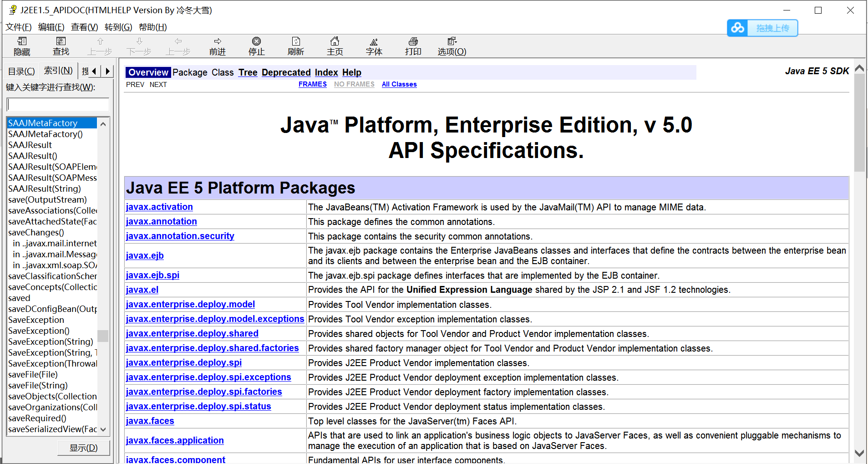
Task: Click the 查找 locate icon
Action: [61, 46]
